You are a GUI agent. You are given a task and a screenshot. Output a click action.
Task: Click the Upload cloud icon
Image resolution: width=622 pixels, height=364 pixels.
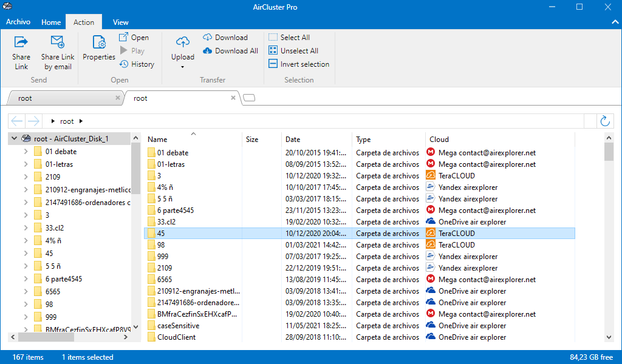(183, 42)
